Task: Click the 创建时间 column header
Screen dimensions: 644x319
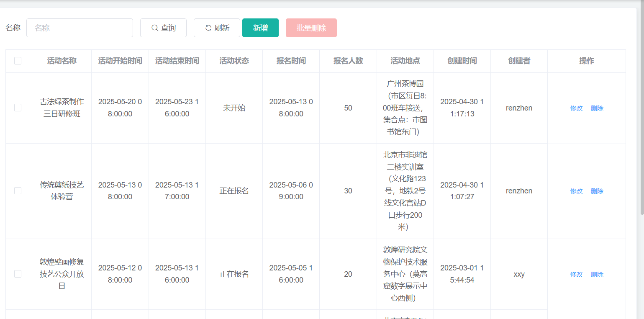Action: (x=462, y=61)
